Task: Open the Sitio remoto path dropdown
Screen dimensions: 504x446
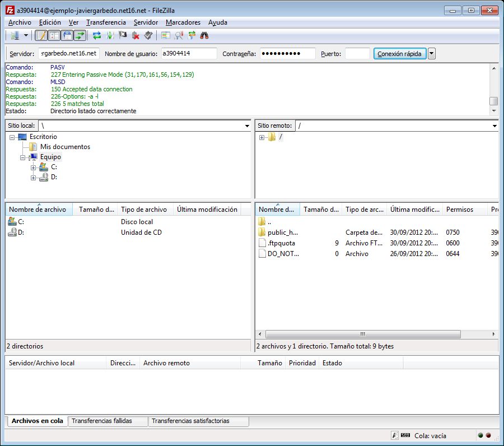Action: [494, 126]
